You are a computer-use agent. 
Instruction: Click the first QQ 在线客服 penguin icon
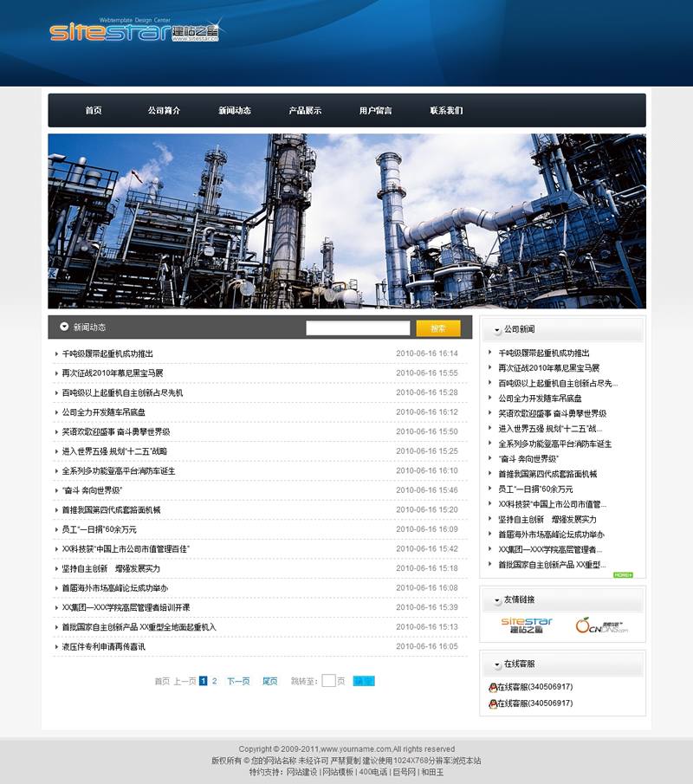(493, 688)
